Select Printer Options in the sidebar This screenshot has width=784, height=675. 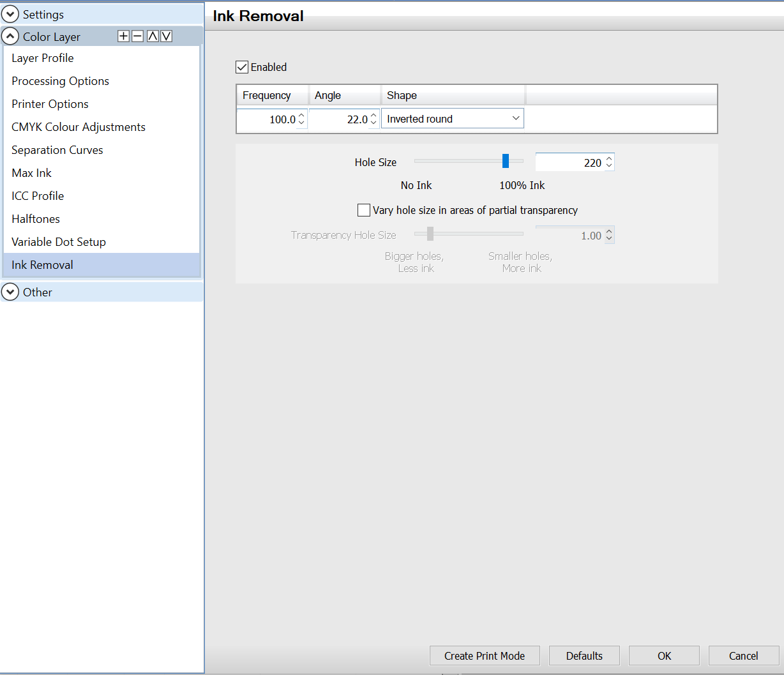102,104
